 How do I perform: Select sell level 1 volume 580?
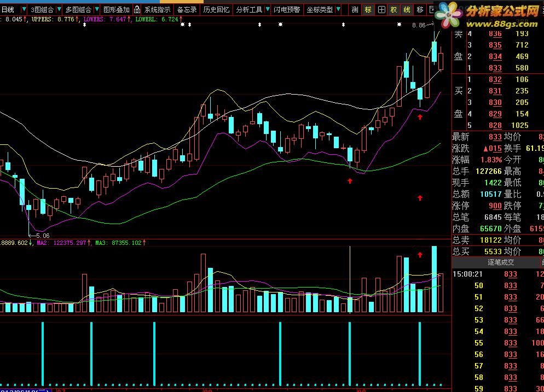(522, 68)
